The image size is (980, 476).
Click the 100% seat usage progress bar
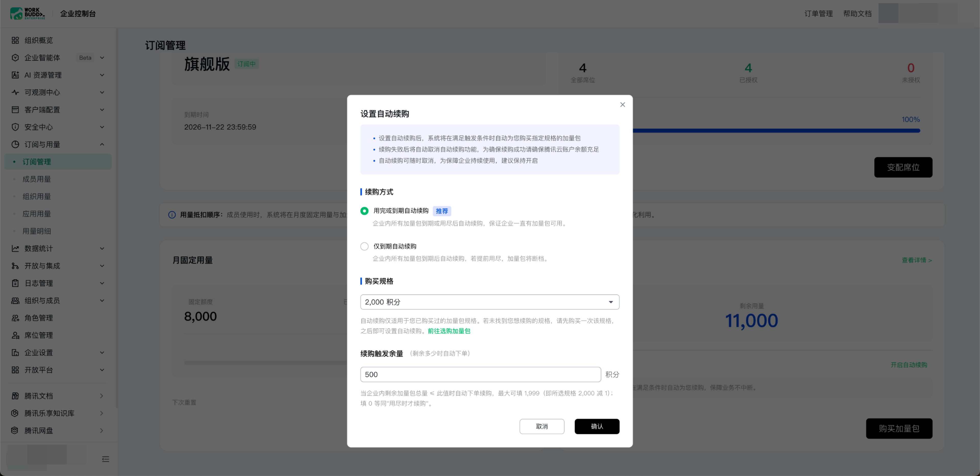[776, 131]
